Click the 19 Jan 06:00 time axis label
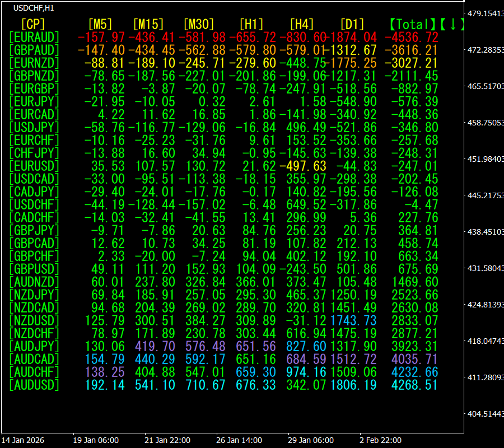This screenshot has width=504, height=448. click(x=96, y=440)
